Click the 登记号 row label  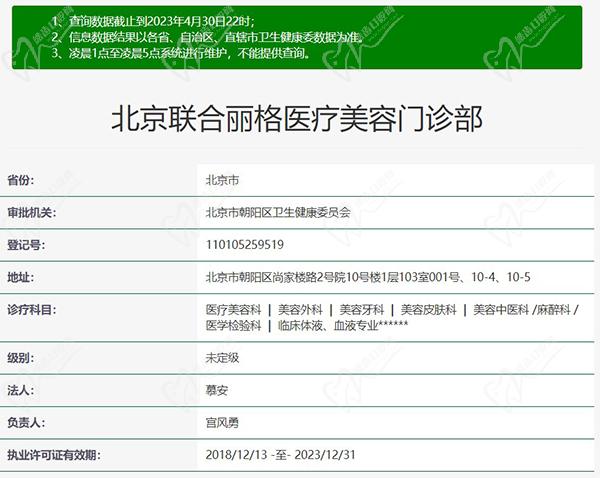pos(27,244)
